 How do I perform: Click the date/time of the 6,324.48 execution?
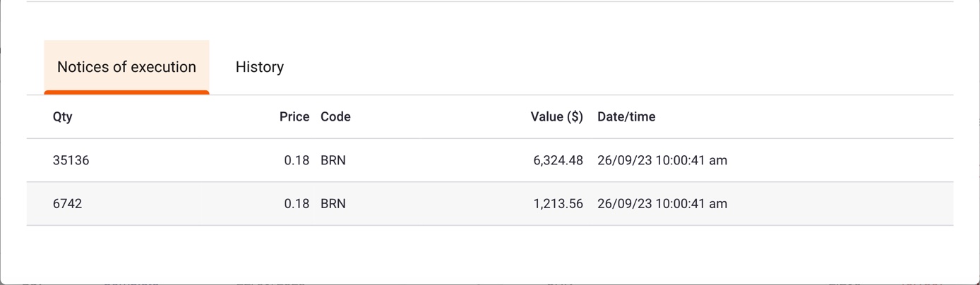tap(662, 161)
